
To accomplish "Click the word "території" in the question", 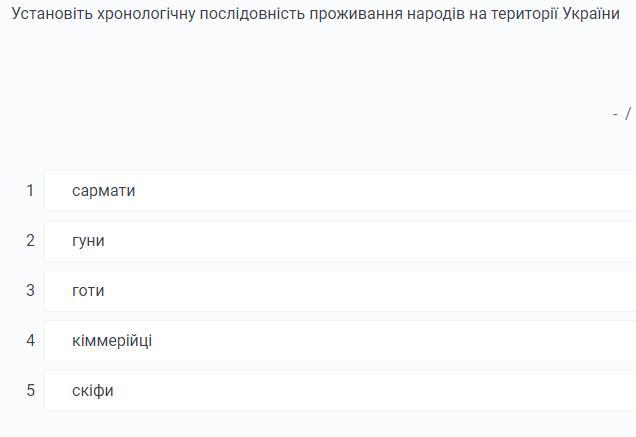I will coord(524,16).
